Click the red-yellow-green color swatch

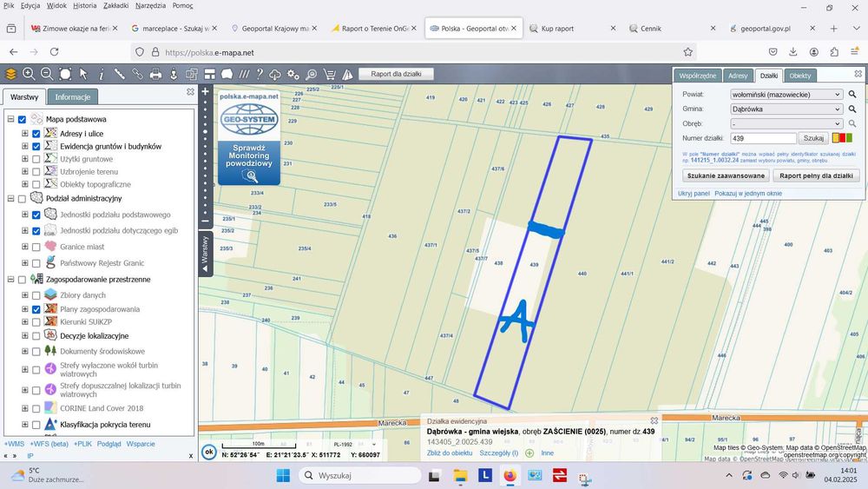point(843,138)
